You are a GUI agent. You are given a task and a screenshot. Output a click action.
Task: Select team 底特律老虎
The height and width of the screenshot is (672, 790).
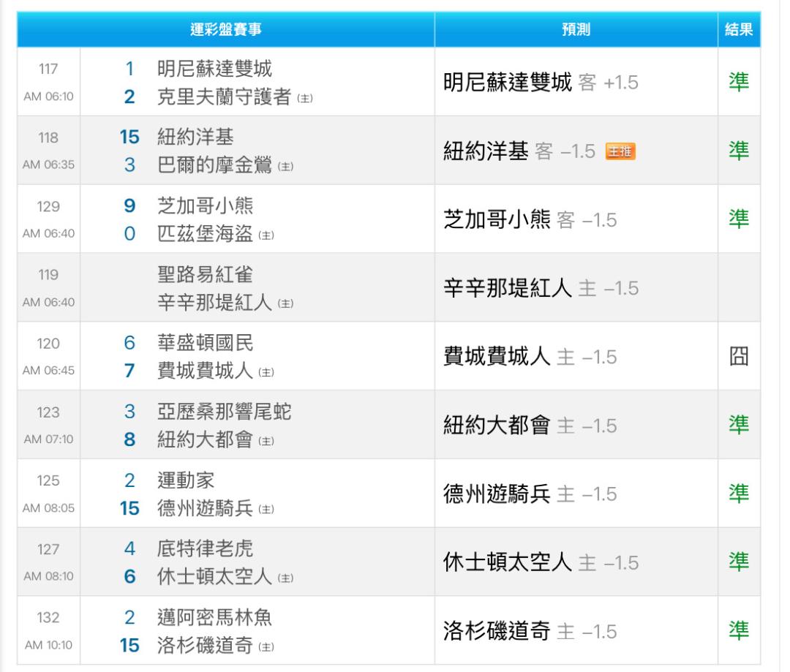pyautogui.click(x=205, y=548)
